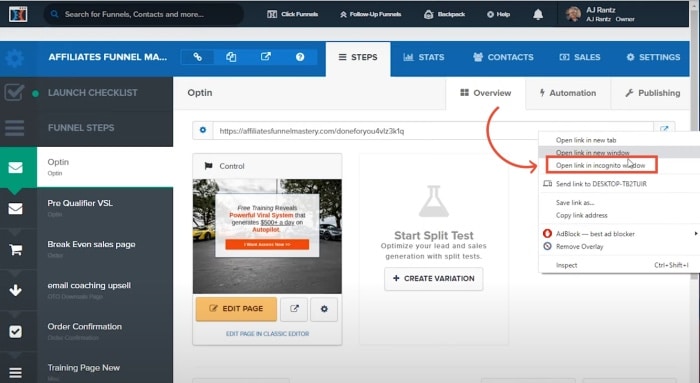Expand the AdBlock best ad blocker submenu
Image resolution: width=700 pixels, height=383 pixels.
pos(620,234)
